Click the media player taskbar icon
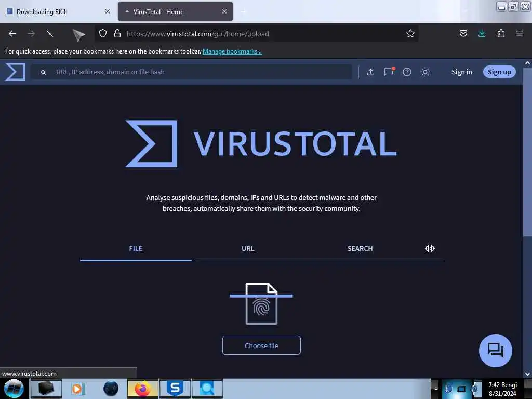The height and width of the screenshot is (399, 532). pyautogui.click(x=78, y=389)
